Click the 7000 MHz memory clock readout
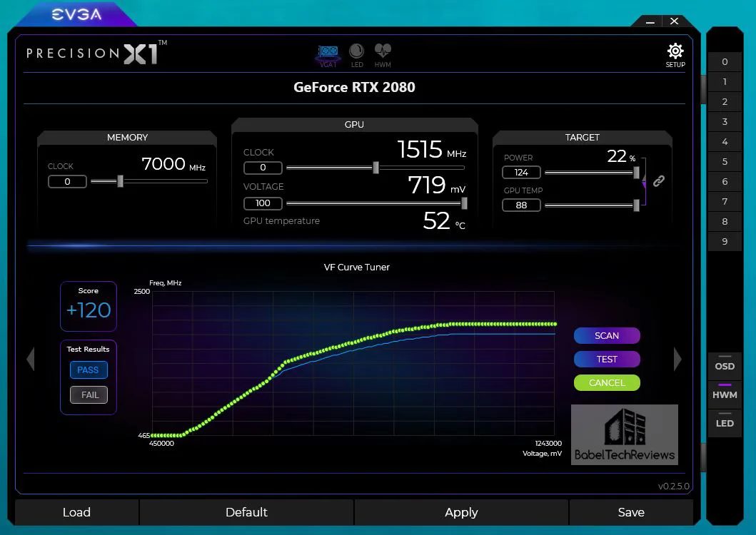This screenshot has width=756, height=535. coord(173,164)
